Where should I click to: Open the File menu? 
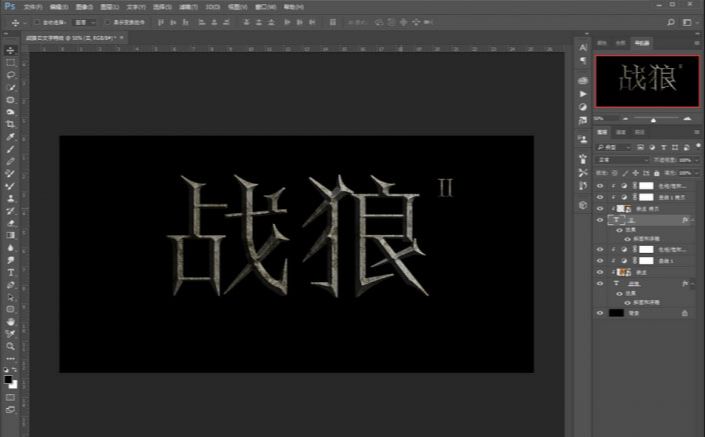33,7
